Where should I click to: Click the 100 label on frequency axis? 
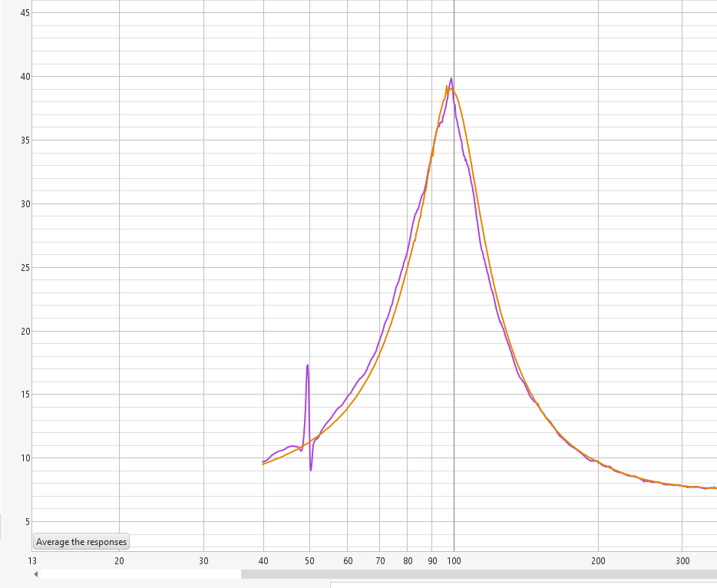pyautogui.click(x=454, y=561)
